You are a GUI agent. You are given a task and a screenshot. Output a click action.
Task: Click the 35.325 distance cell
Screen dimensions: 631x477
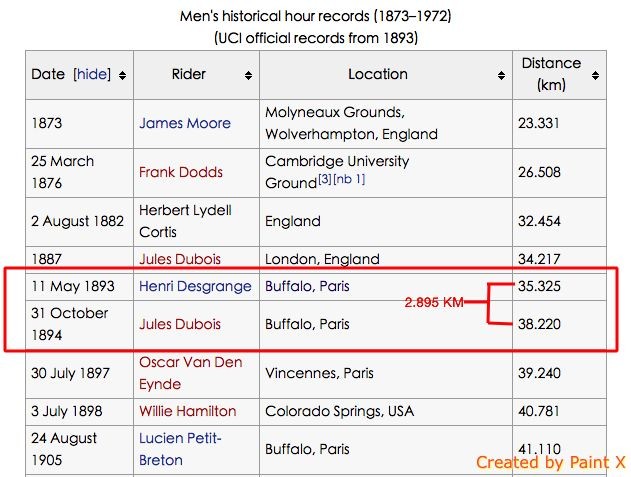tap(542, 287)
